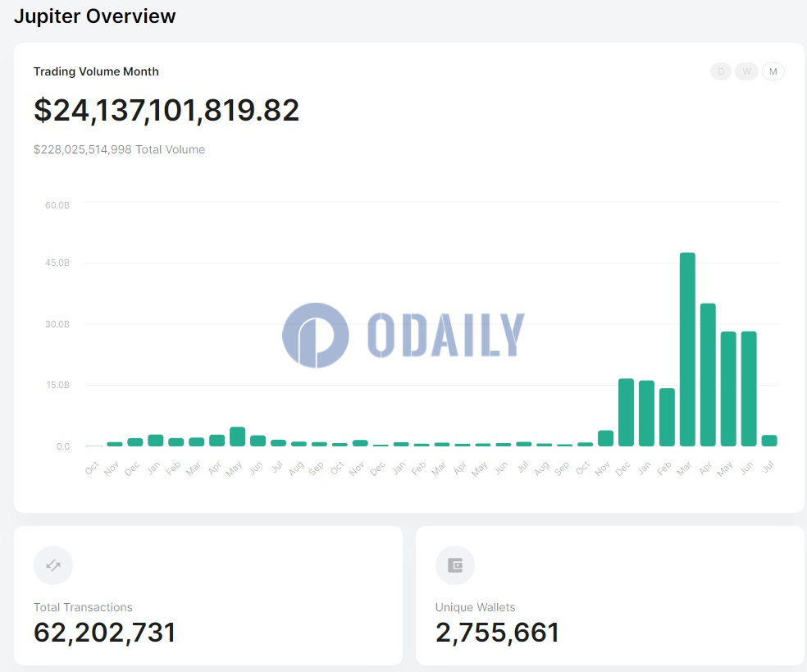The width and height of the screenshot is (807, 672).
Task: Click the $228,025,514,998 Total Volume text
Action: (119, 149)
